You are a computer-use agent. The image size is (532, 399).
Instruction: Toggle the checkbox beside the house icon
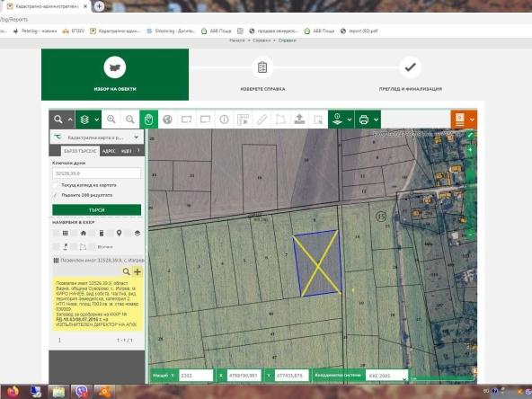75,233
